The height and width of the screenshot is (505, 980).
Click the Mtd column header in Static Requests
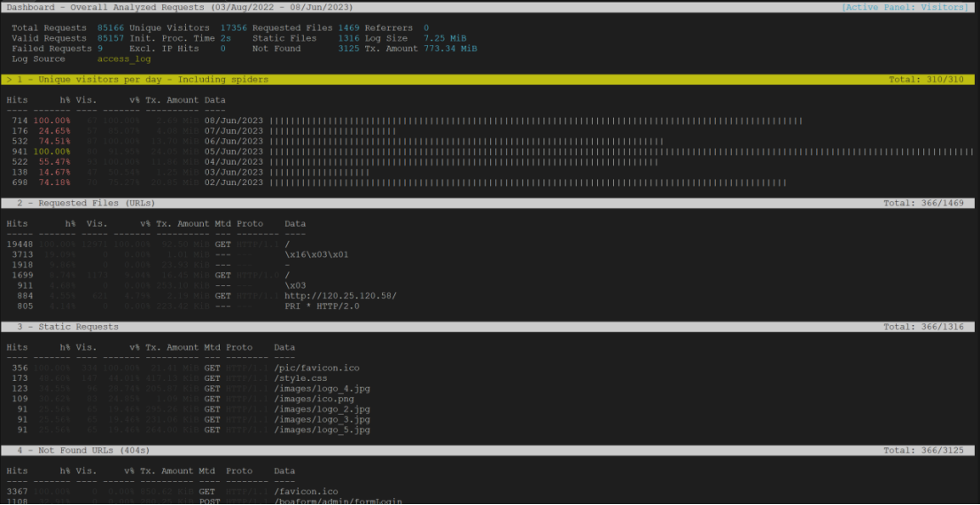[x=212, y=347]
